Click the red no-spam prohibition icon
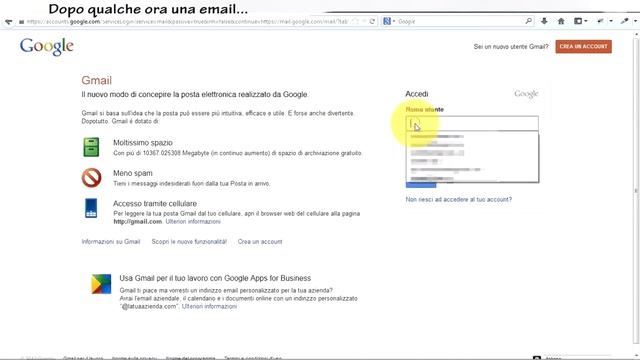Image resolution: width=640 pixels, height=360 pixels. click(x=91, y=178)
